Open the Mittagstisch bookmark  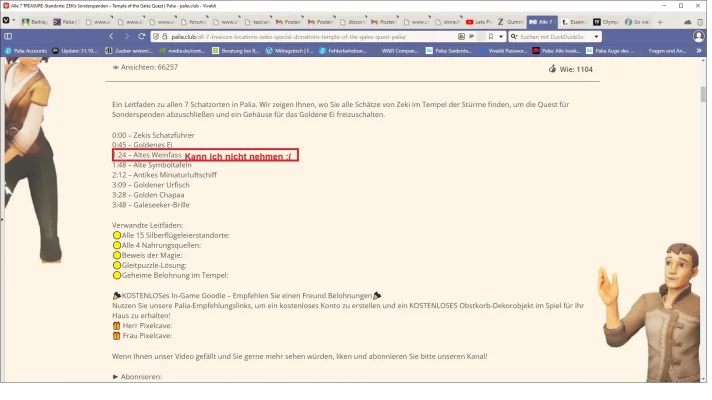[289, 51]
